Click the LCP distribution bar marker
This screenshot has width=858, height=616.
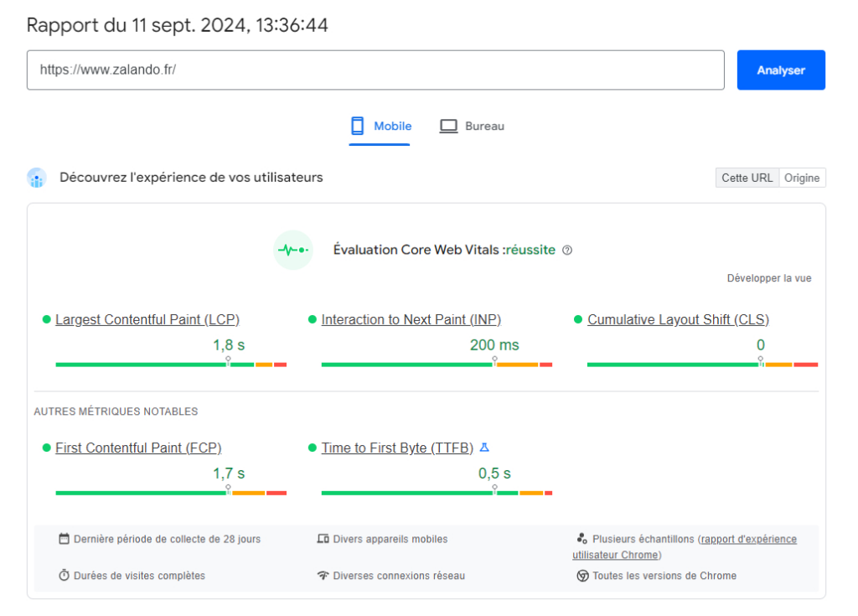coord(228,362)
